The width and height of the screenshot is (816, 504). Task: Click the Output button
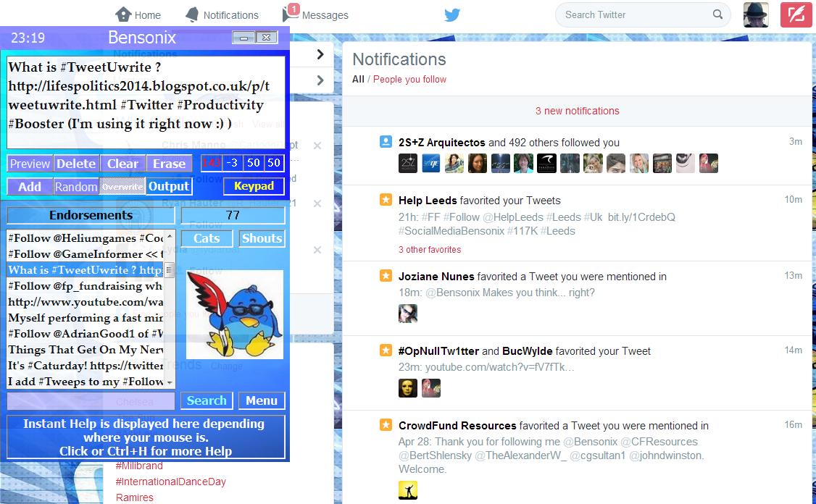(169, 186)
